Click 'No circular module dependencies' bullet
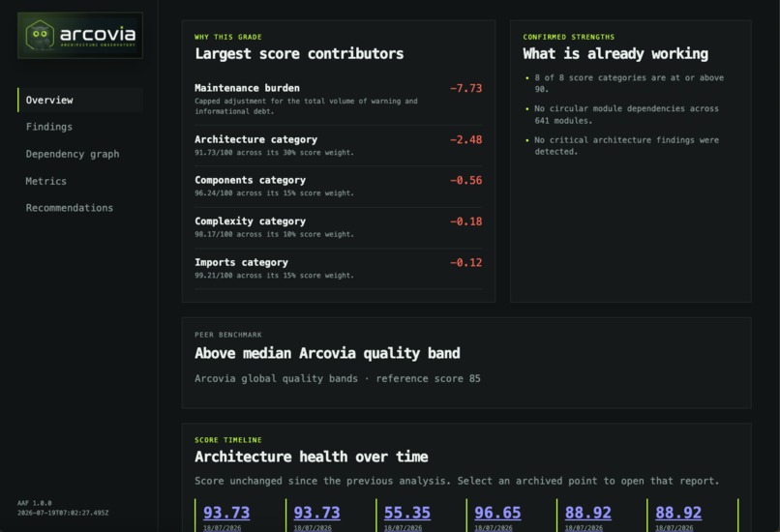Screen dimensions: 780x532 tap(626, 114)
